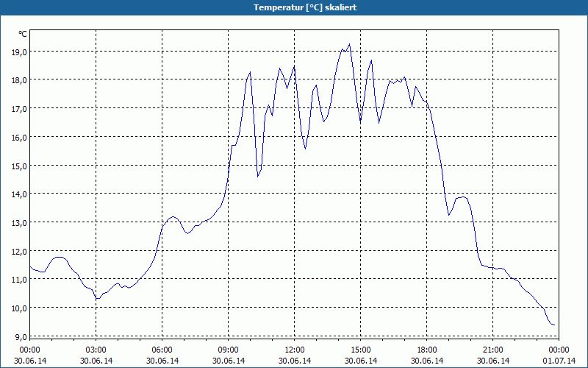Image resolution: width=588 pixels, height=368 pixels.
Task: Click the 15,0 y-axis value
Action: tap(19, 166)
